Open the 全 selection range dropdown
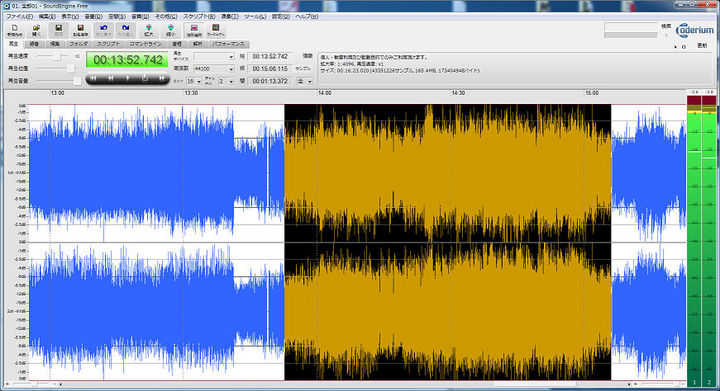 (x=304, y=81)
